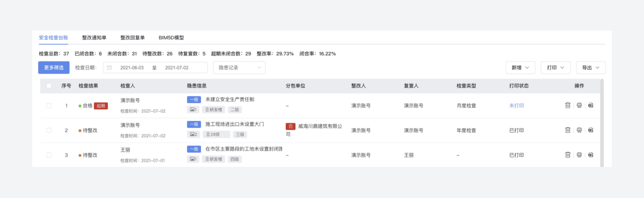Open the 2 images of row 2 hazard
The width and height of the screenshot is (644, 198).
coord(193,134)
